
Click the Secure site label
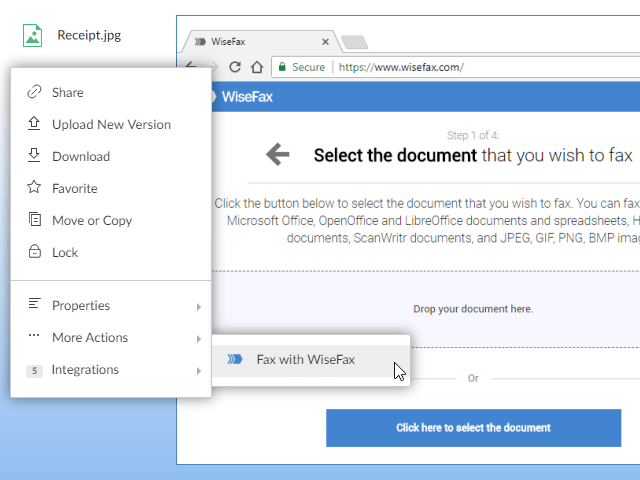pyautogui.click(x=308, y=67)
